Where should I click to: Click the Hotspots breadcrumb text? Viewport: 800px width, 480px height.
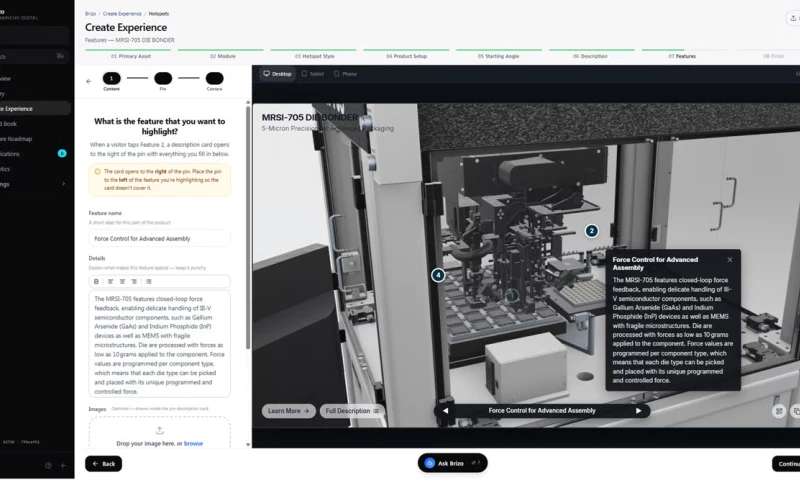(159, 14)
